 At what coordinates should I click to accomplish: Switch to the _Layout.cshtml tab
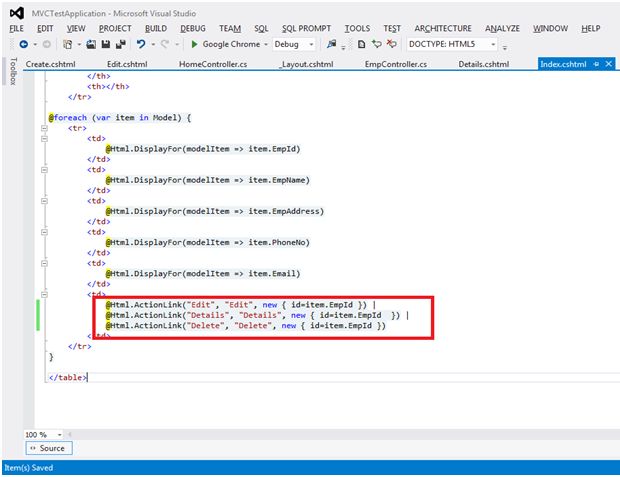point(306,64)
